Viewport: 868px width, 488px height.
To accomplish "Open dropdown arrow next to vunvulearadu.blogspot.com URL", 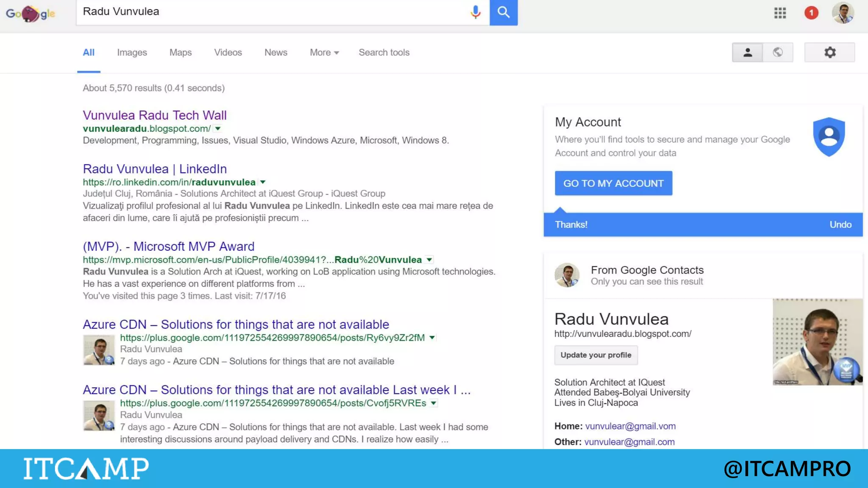I will (218, 128).
